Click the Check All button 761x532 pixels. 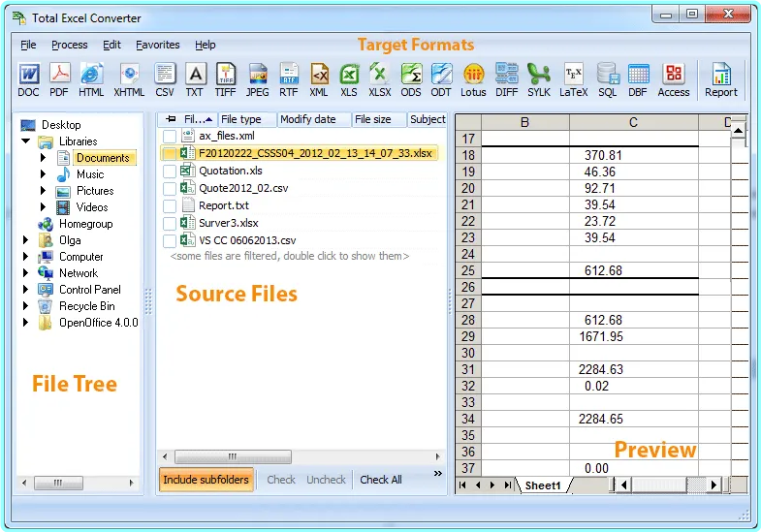click(381, 480)
